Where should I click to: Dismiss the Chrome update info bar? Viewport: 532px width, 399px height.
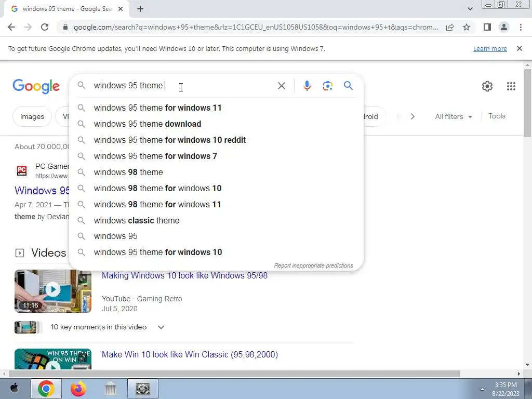(520, 48)
